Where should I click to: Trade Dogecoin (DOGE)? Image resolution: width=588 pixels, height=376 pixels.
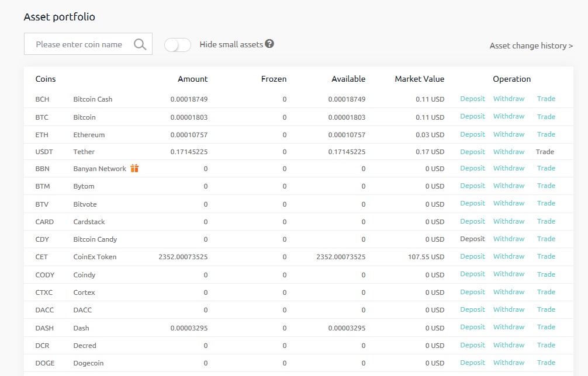546,363
